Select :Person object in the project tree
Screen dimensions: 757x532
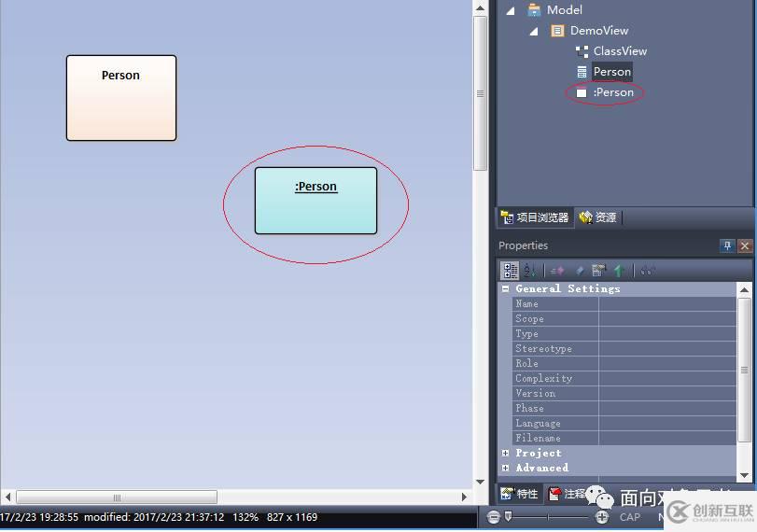click(613, 92)
